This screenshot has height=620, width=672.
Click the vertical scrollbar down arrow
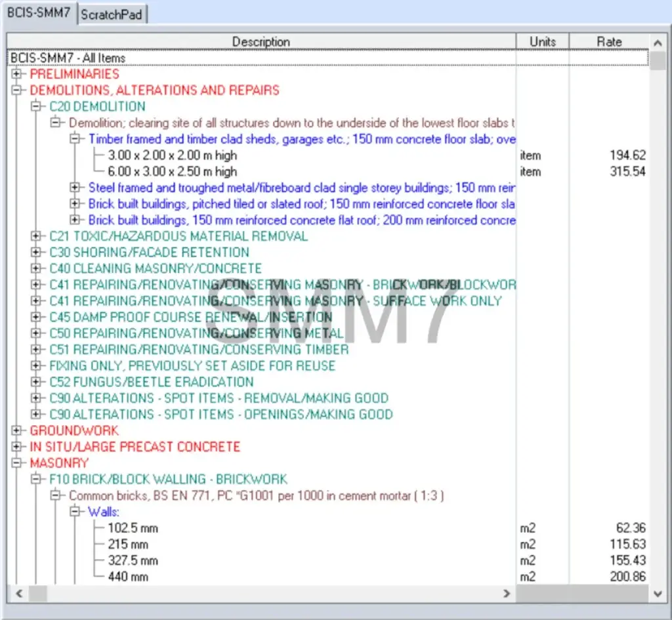coord(658,594)
